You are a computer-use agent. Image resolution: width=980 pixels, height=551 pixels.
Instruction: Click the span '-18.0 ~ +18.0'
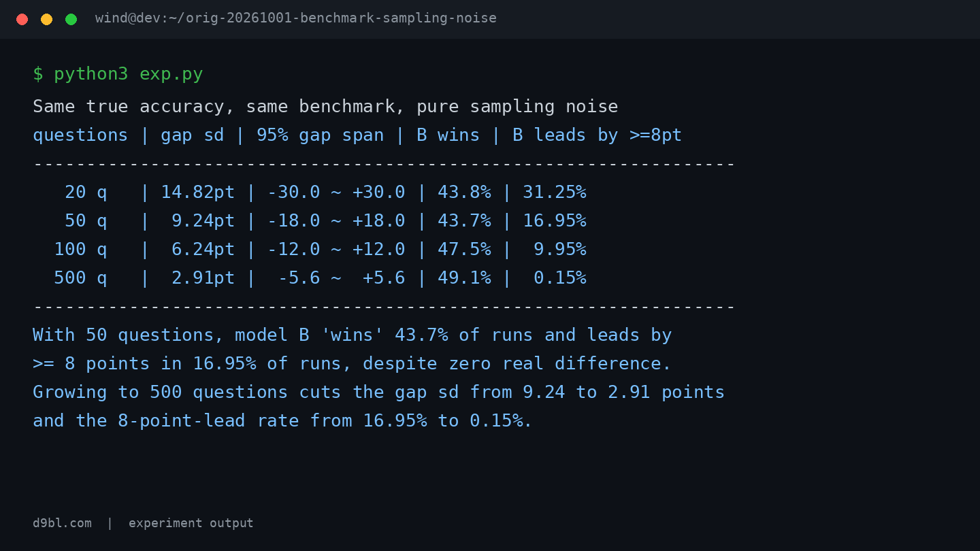coord(336,221)
